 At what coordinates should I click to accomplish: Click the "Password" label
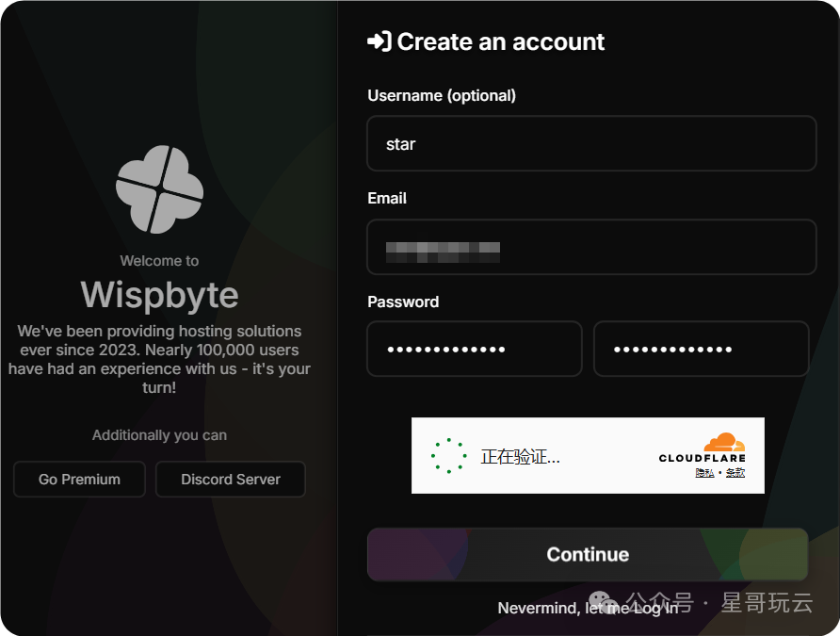pyautogui.click(x=403, y=302)
